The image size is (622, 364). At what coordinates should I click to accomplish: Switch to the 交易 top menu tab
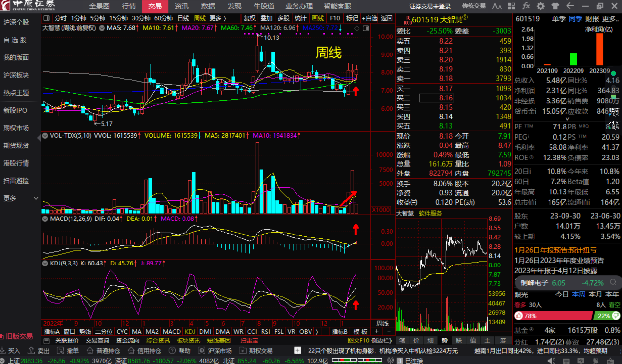[x=155, y=6]
